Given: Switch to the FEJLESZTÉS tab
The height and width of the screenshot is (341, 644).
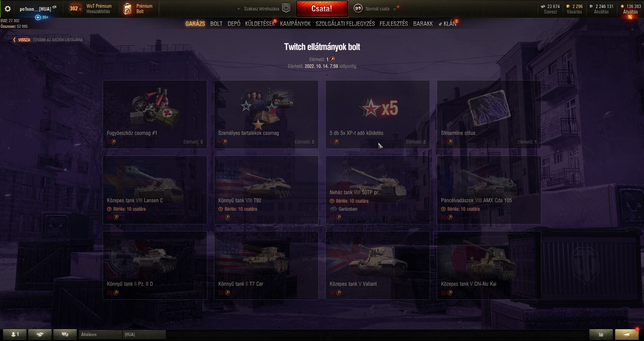Looking at the screenshot, I should pyautogui.click(x=394, y=24).
